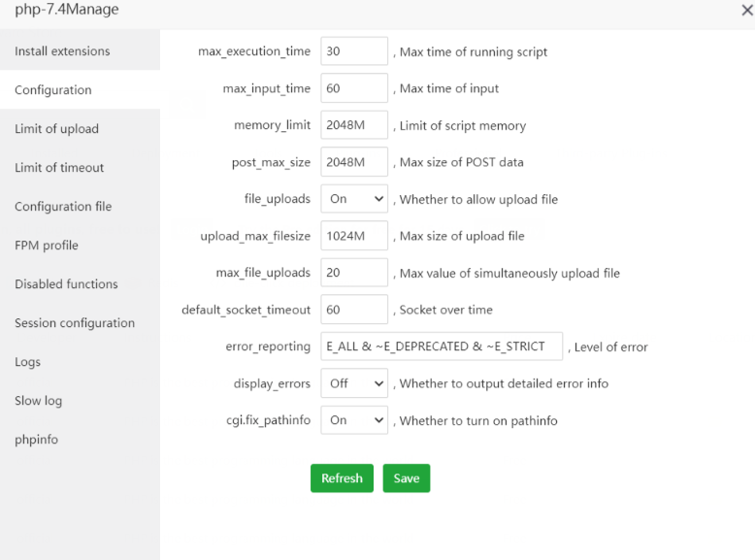Close the php-7.4Manage dialog

[x=746, y=10]
